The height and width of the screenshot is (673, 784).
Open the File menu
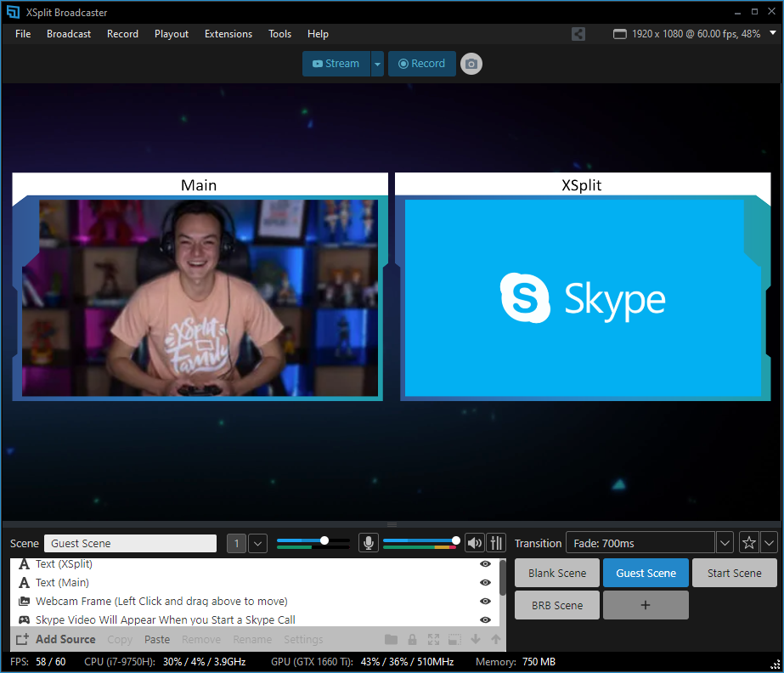tap(23, 34)
